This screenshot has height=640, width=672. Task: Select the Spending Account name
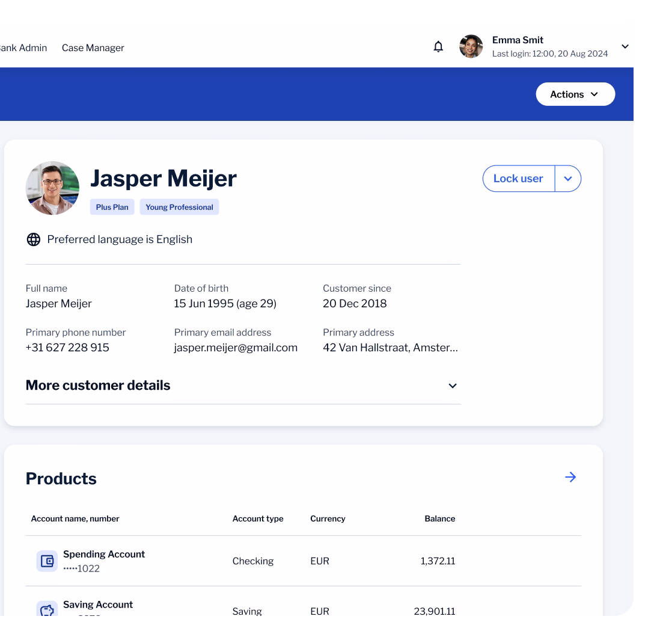click(104, 554)
